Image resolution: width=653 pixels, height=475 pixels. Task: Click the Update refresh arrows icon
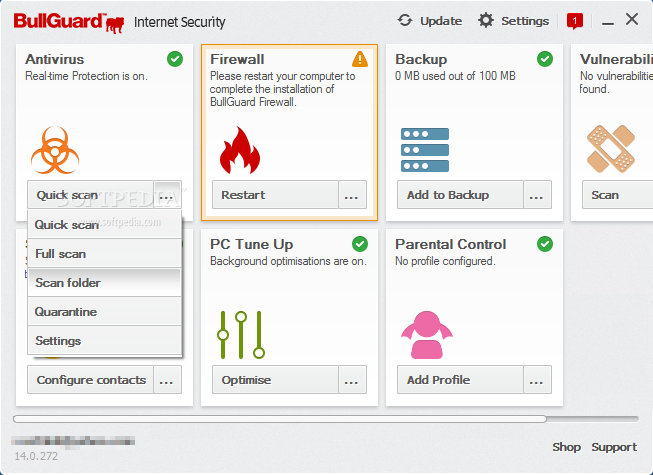pos(405,20)
